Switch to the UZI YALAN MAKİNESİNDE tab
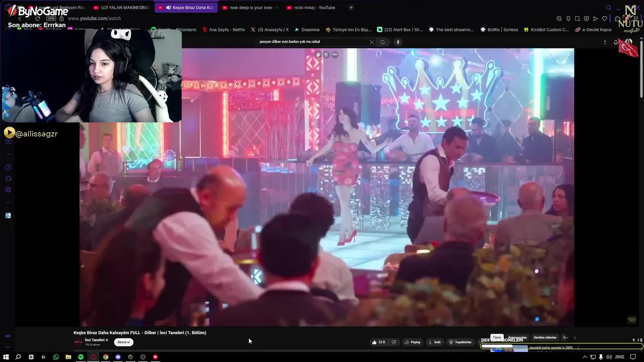The height and width of the screenshot is (362, 644). [121, 8]
